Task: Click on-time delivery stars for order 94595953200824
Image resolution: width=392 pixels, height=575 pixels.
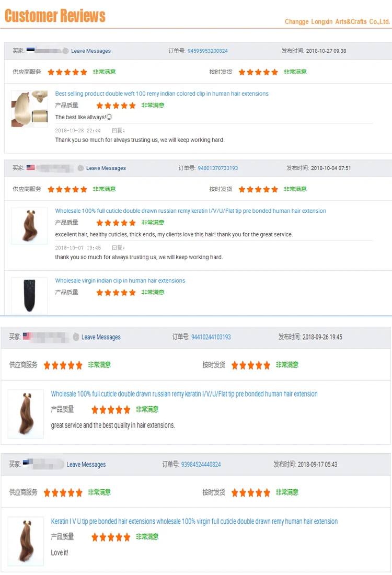Action: [x=258, y=72]
